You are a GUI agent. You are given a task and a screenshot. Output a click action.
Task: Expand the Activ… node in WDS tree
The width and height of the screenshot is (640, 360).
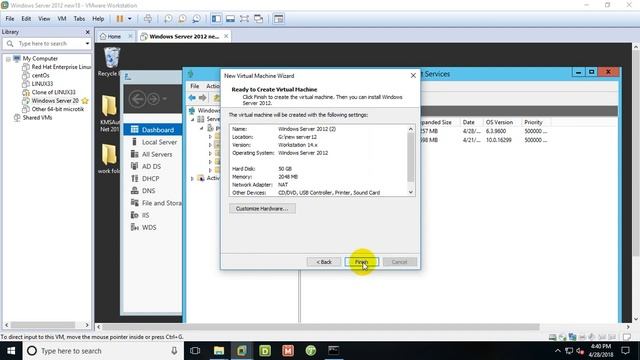pyautogui.click(x=192, y=178)
